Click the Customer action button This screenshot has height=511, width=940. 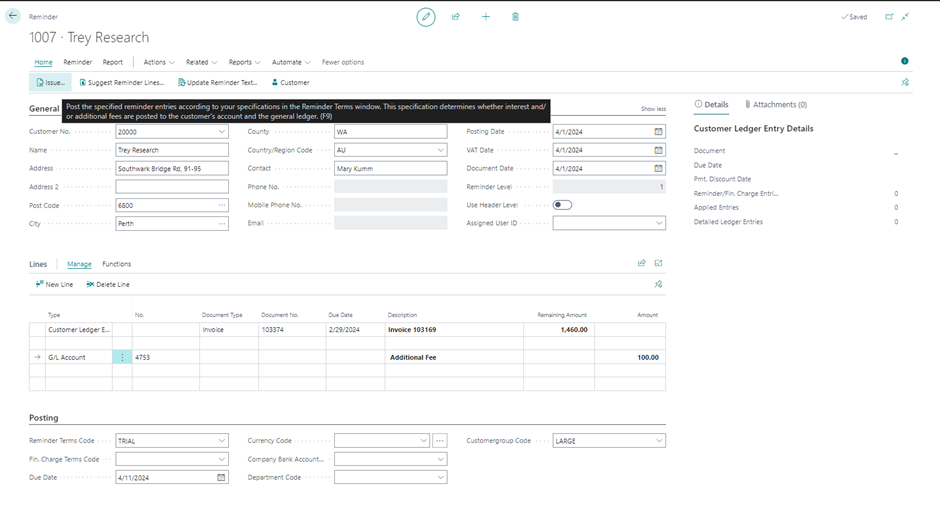coord(291,83)
